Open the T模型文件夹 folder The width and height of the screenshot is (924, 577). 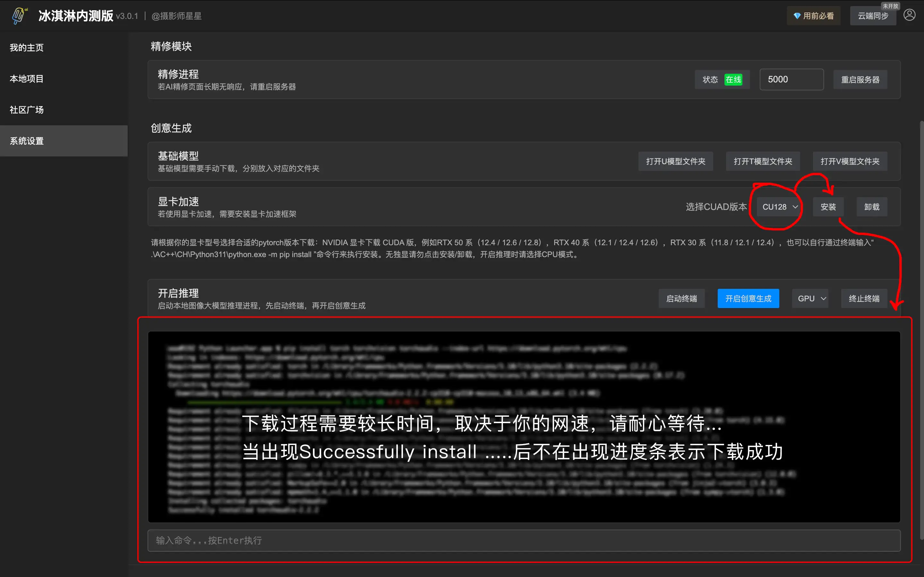(763, 161)
